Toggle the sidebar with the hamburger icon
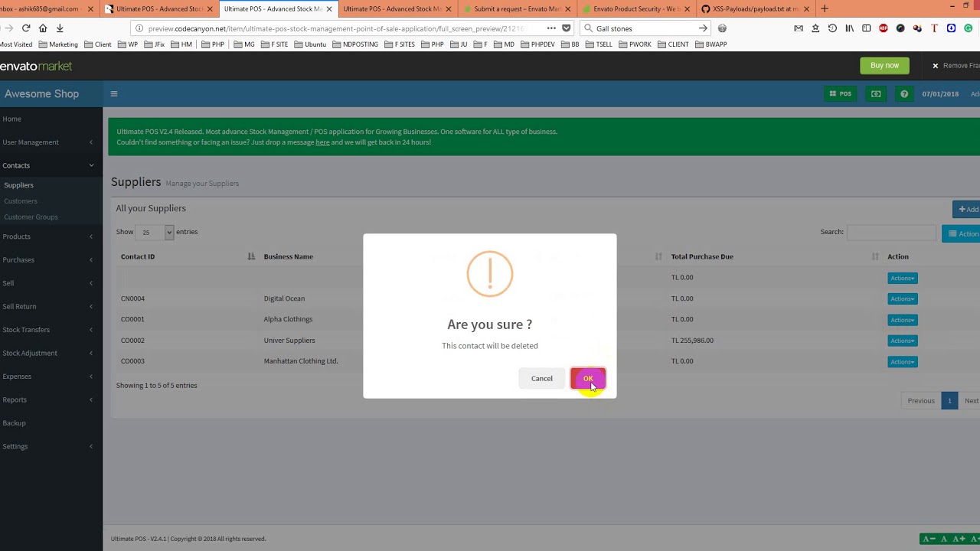 click(114, 94)
